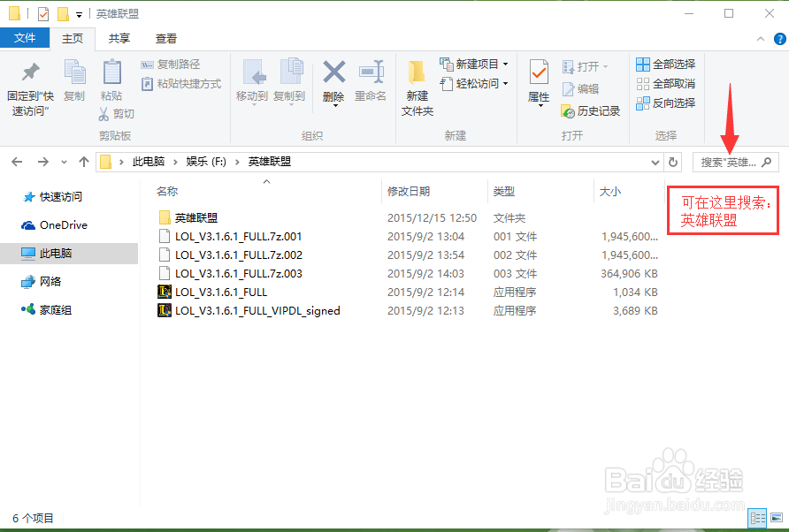Viewport: 789px width, 532px height.
Task: Click 英雄联盟 in the address breadcrumb
Action: pyautogui.click(x=270, y=162)
